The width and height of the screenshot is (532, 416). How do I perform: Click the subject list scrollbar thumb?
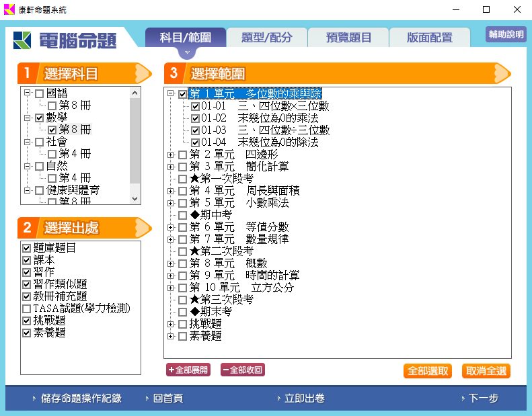pyautogui.click(x=135, y=140)
